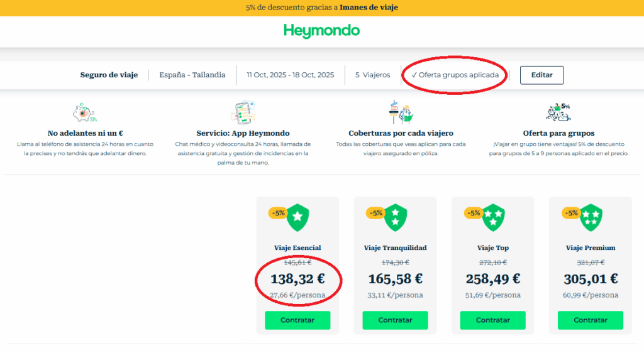This screenshot has width=644, height=353.
Task: Click Contratar for Viaje Esencial
Action: point(297,320)
